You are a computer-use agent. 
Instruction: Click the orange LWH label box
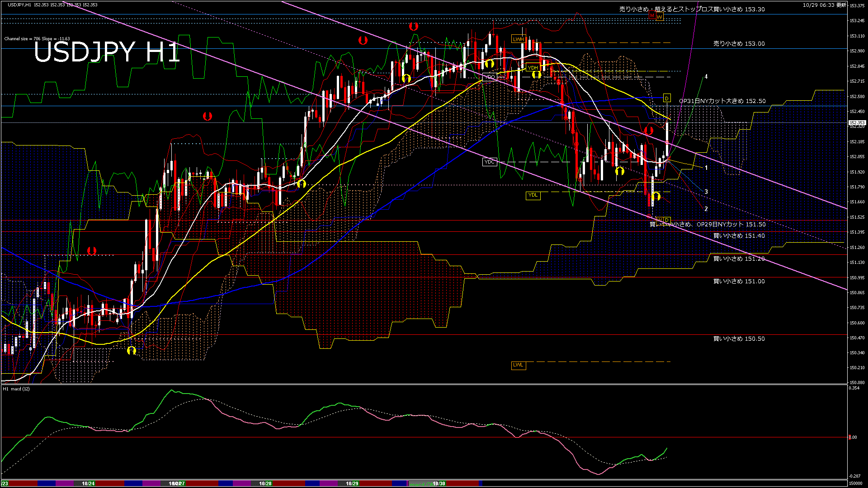519,39
